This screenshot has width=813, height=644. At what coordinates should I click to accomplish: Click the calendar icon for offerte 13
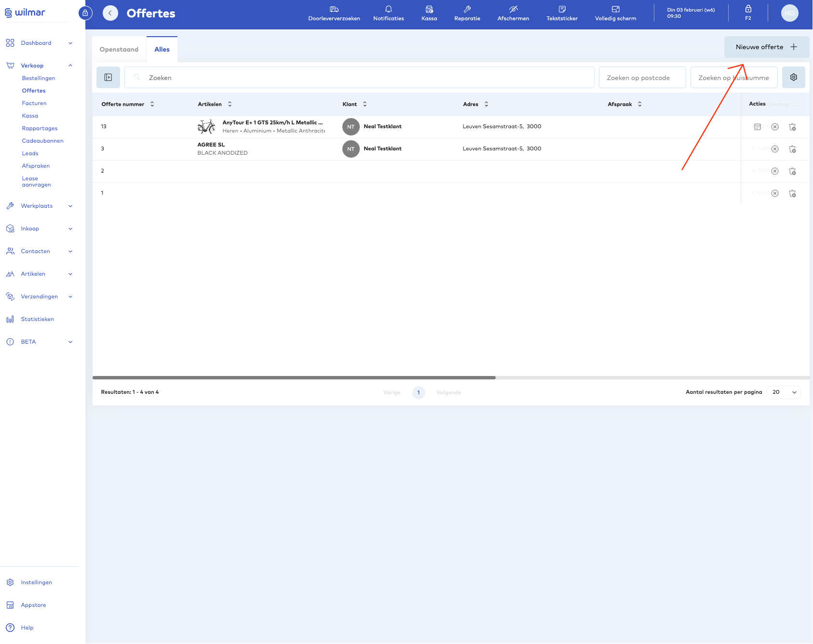coord(757,127)
